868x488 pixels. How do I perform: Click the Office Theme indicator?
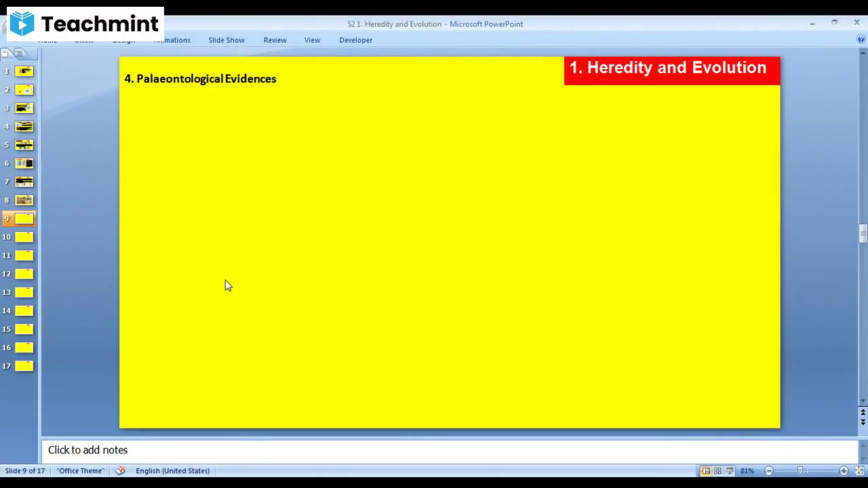[x=80, y=470]
